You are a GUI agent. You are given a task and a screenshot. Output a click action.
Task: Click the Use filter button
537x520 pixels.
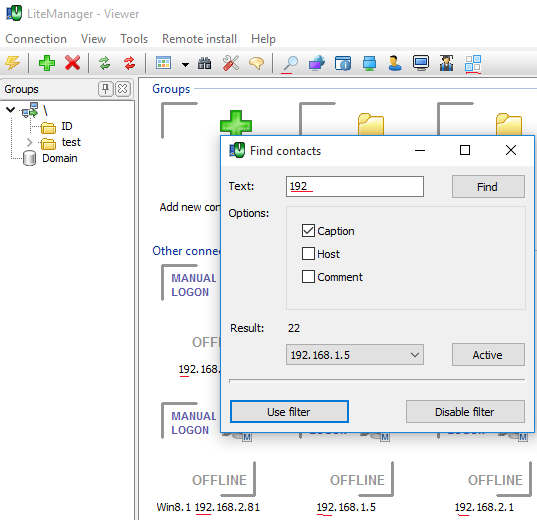click(289, 412)
